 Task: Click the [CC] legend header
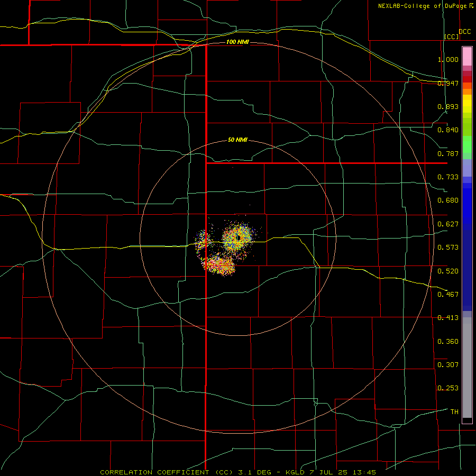tap(451, 37)
